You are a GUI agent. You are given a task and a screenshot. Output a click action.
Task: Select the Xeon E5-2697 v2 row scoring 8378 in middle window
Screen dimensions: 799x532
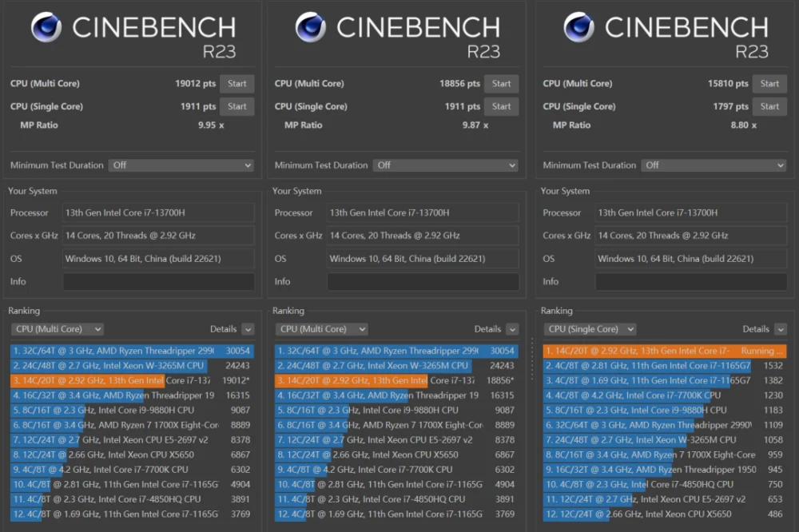(x=396, y=440)
